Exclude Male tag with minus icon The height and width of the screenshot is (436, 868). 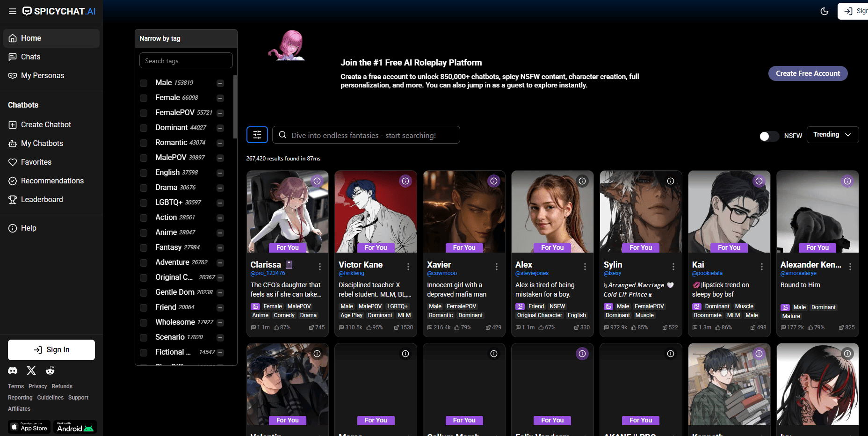coord(220,83)
